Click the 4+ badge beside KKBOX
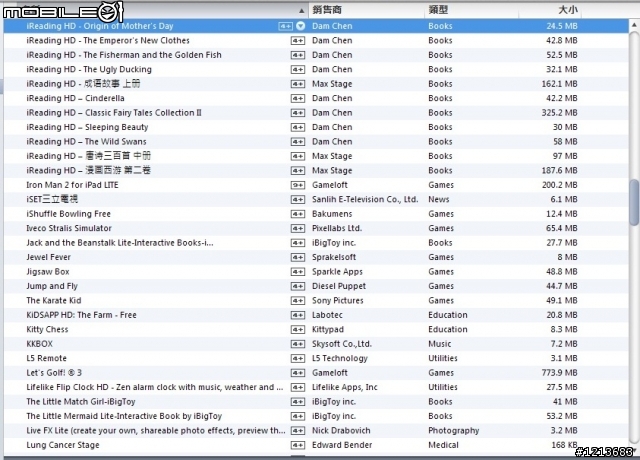640x460 pixels. (x=298, y=344)
